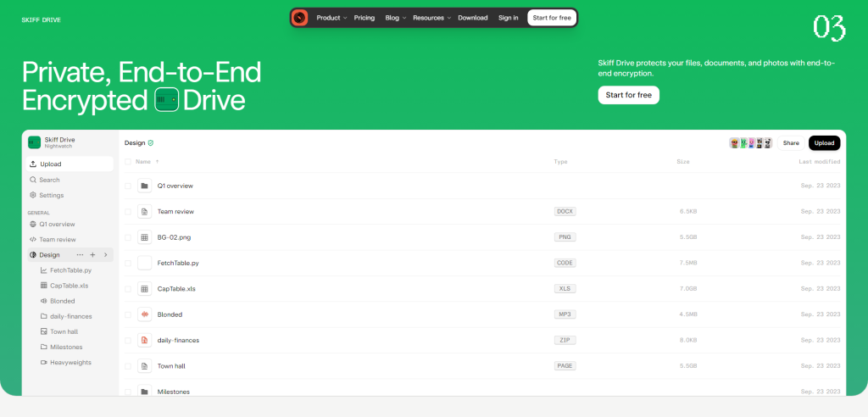Open the three-dots menu on Design row
This screenshot has height=417, width=868.
[x=81, y=254]
